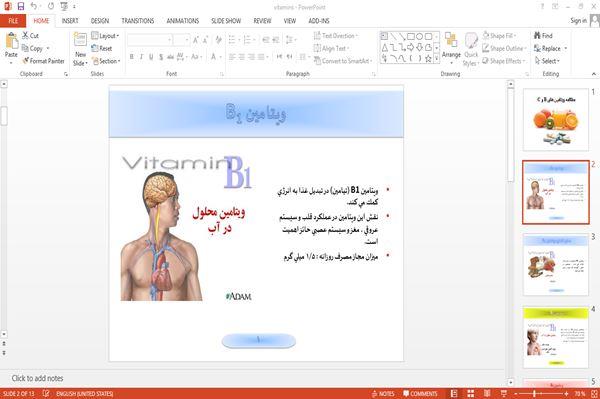Toggle strikethrough formatting
Image resolution: width=600 pixels, height=399 pixels.
(x=170, y=57)
